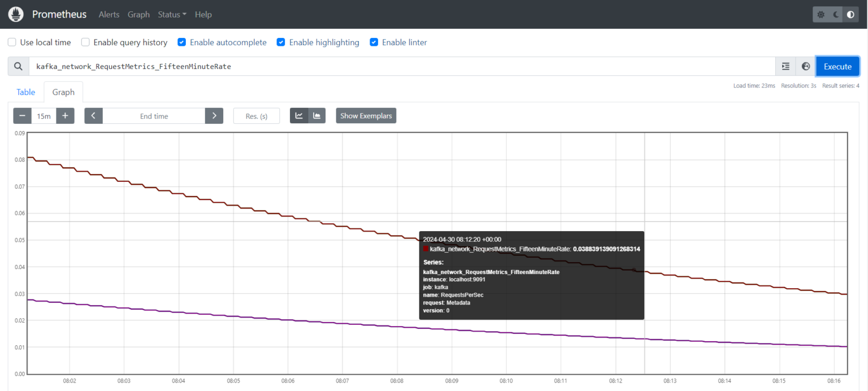Select the line graph display icon
The height and width of the screenshot is (391, 868).
[x=299, y=115]
